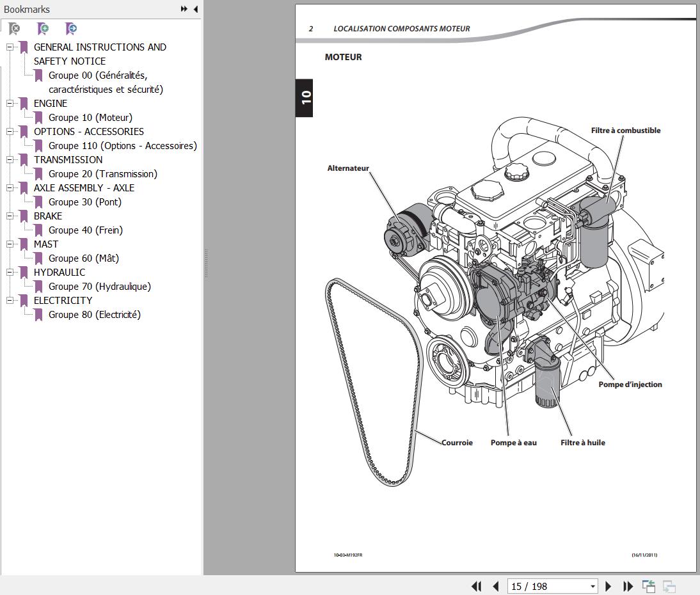Viewport: 700px width, 595px height.
Task: Click the page number field showing 15 / 198
Action: tap(547, 586)
